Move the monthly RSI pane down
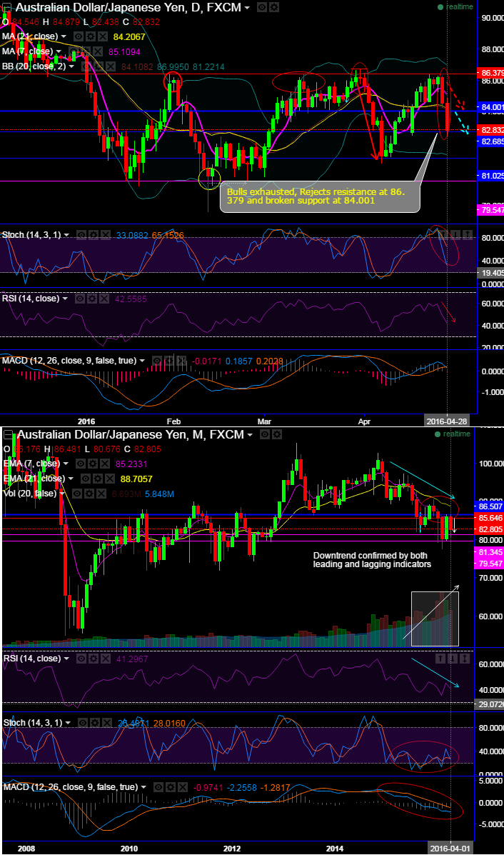Screen dimensions: 504x855 (x=453, y=659)
